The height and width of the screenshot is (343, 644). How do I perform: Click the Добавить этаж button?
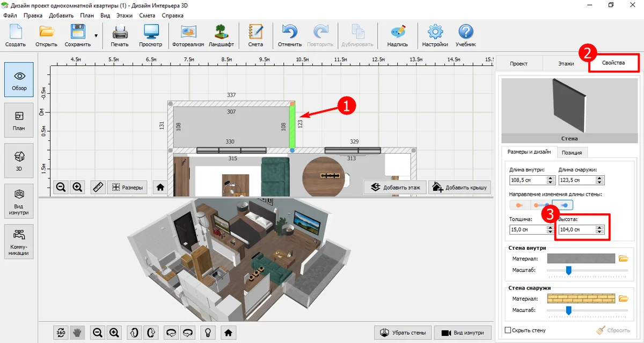click(395, 187)
